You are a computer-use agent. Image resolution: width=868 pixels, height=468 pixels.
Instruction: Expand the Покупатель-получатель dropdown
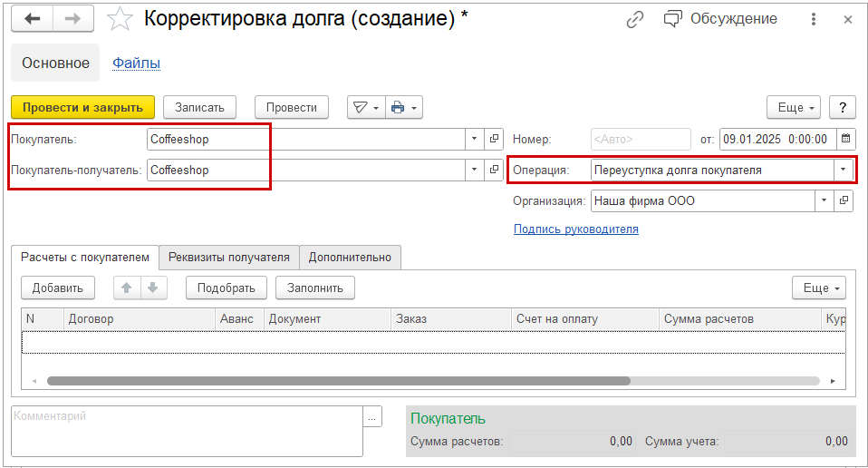476,170
